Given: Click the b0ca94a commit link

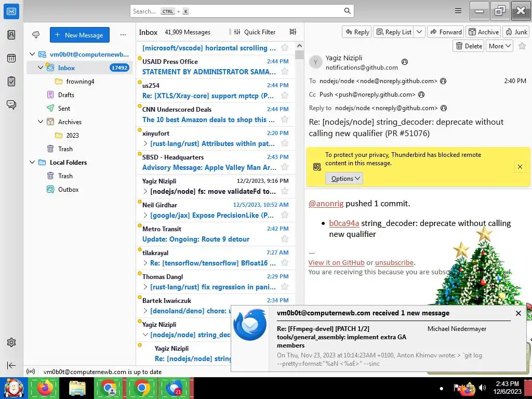Looking at the screenshot, I should (x=344, y=223).
